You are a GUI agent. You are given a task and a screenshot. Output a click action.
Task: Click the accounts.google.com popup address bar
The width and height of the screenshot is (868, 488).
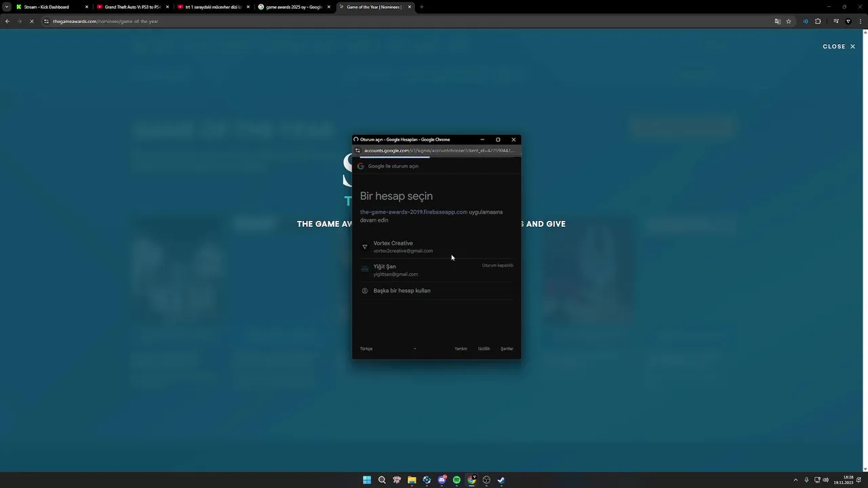(x=438, y=150)
